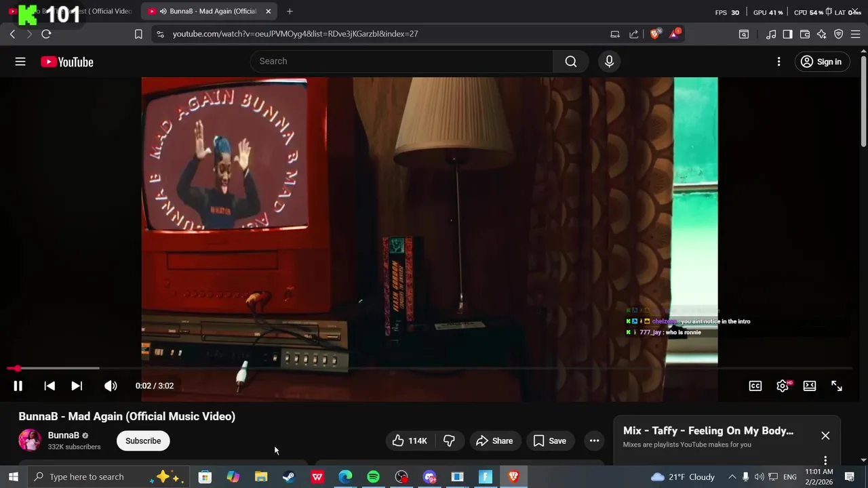The width and height of the screenshot is (868, 488).
Task: Pause the Mad Again video
Action: (18, 386)
